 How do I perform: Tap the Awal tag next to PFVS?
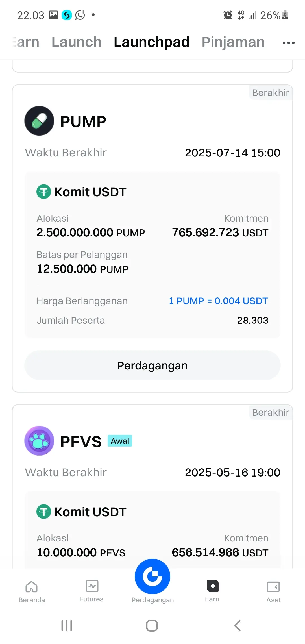tap(120, 441)
